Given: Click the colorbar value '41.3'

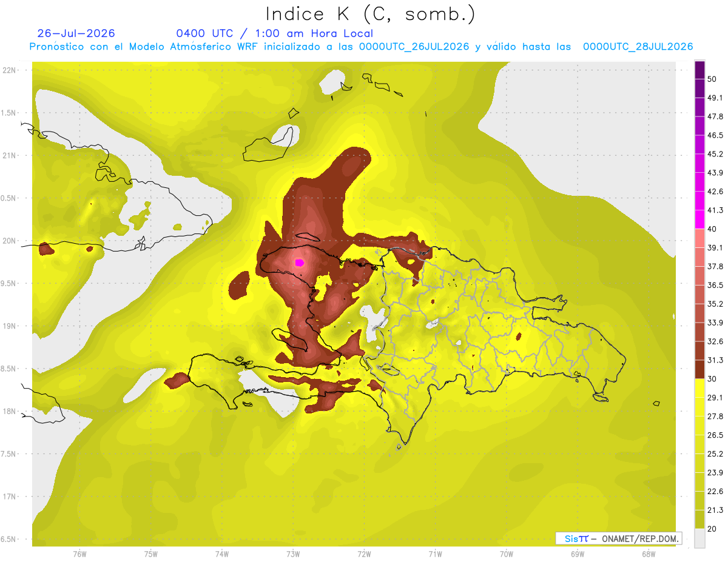Looking at the screenshot, I should (x=716, y=210).
